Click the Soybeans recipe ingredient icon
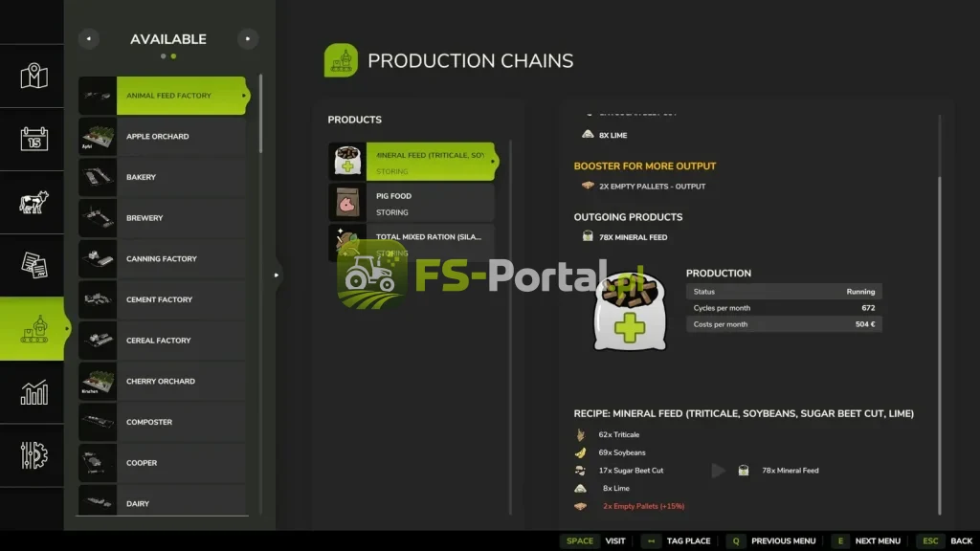Viewport: 980px width, 551px height. pyautogui.click(x=581, y=452)
